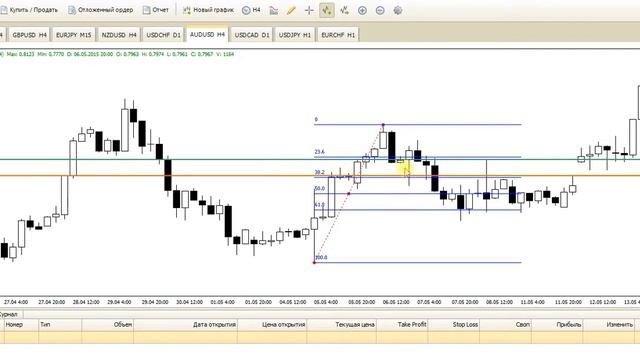Screen dimensions: 640x360
Task: Switch to the GBPUSD H4 tab
Action: pyautogui.click(x=29, y=35)
